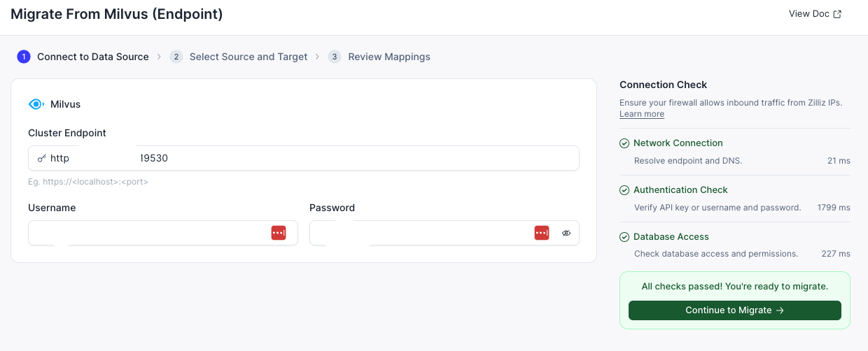Image resolution: width=868 pixels, height=351 pixels.
Task: Click the Network Connection check icon
Action: click(624, 143)
